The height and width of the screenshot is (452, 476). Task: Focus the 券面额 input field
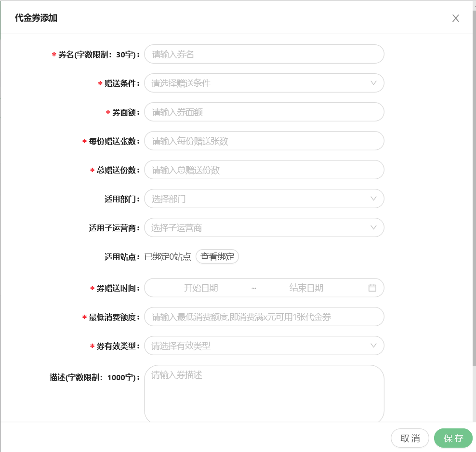click(x=264, y=112)
